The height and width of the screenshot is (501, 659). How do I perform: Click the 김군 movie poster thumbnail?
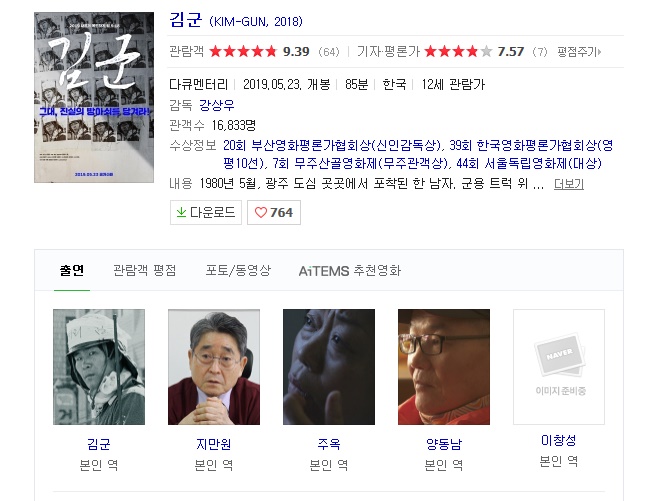click(94, 97)
